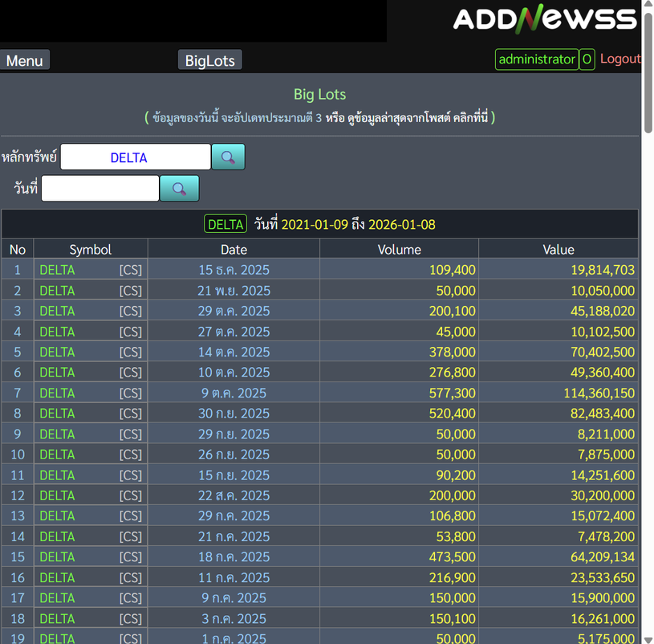Click the empty date input field

point(100,189)
